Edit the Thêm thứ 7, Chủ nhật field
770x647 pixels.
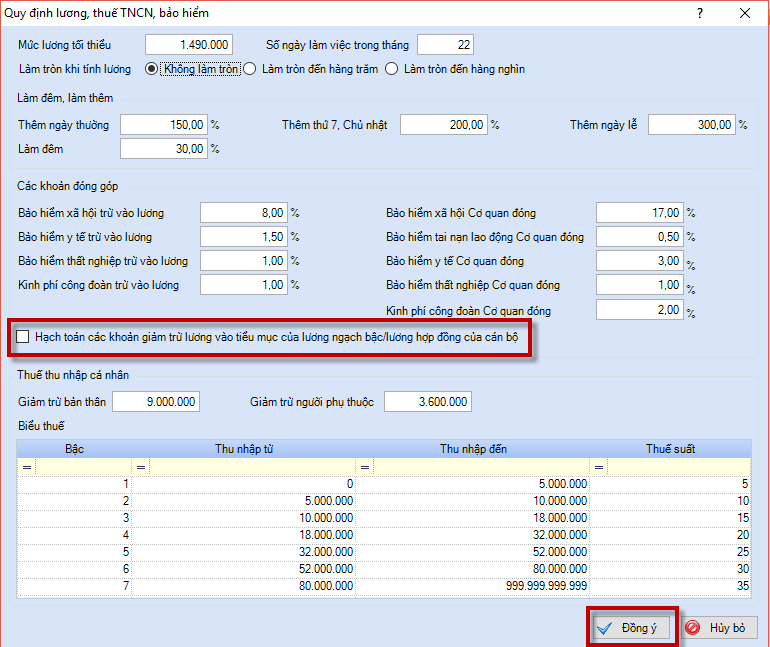444,125
